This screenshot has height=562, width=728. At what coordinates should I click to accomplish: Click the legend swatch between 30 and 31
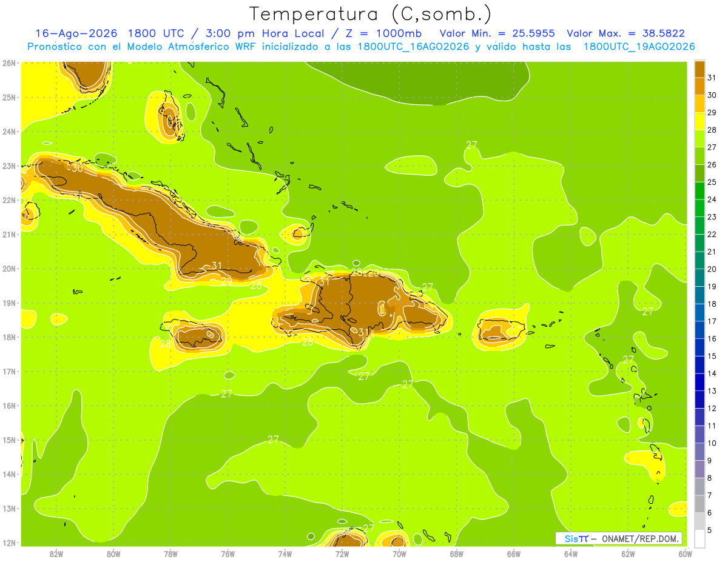tap(699, 86)
